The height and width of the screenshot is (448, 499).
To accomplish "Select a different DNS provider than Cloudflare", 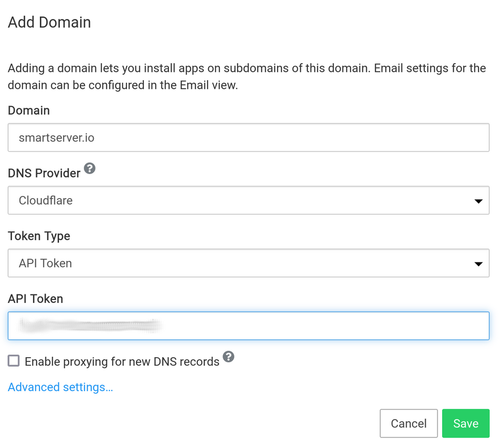I will tap(249, 200).
